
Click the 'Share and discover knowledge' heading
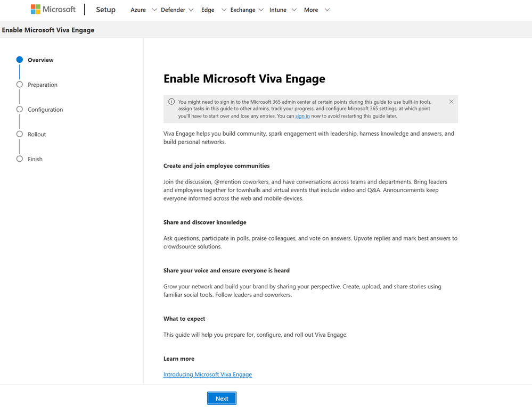click(x=205, y=222)
